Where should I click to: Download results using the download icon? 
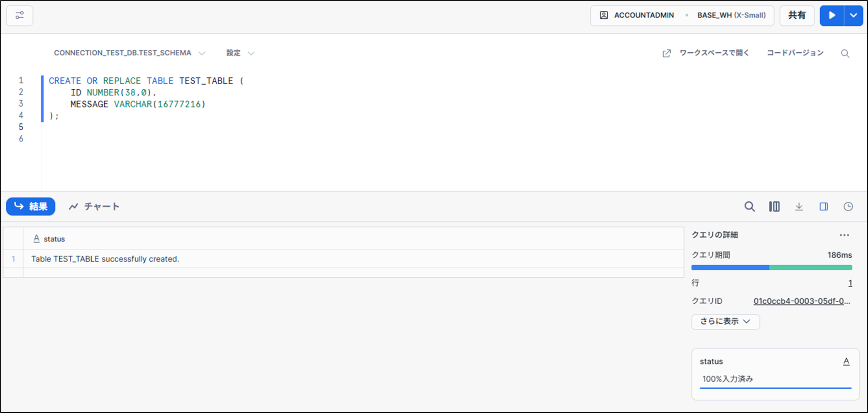(799, 207)
